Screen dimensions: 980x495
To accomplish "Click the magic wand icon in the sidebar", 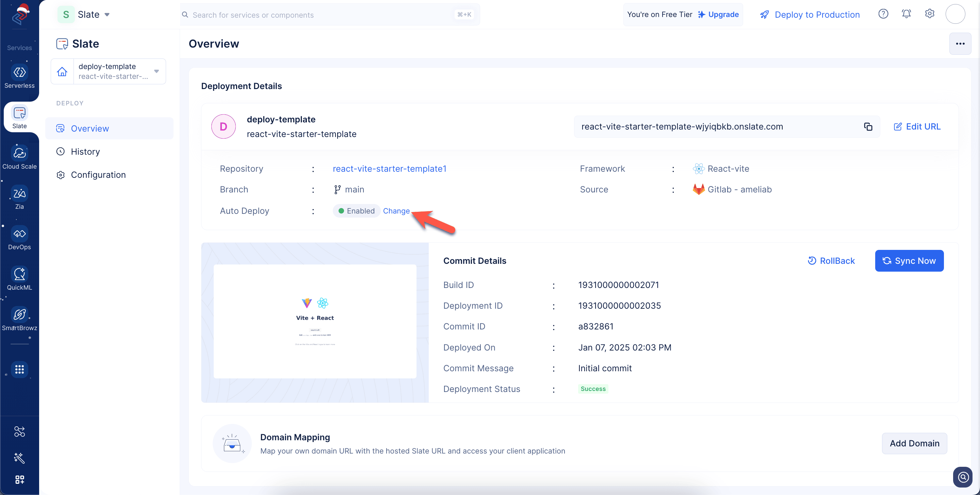I will point(19,458).
